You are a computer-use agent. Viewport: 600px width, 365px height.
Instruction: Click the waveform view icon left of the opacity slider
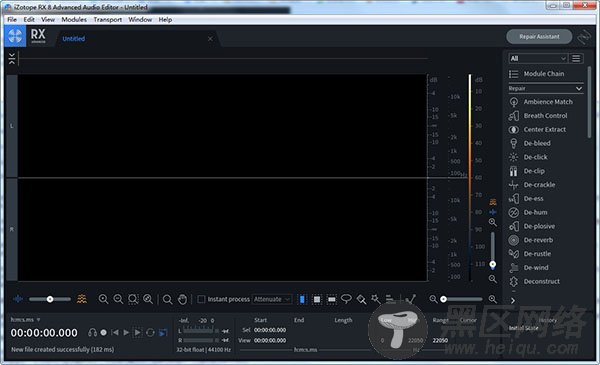click(x=18, y=299)
